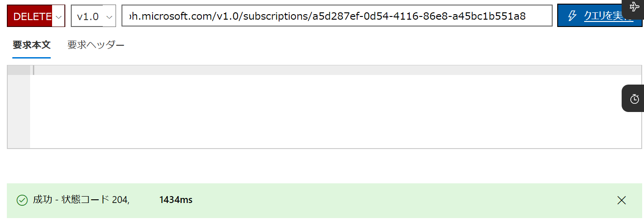Dismiss the success status message
The width and height of the screenshot is (644, 224).
[x=622, y=200]
